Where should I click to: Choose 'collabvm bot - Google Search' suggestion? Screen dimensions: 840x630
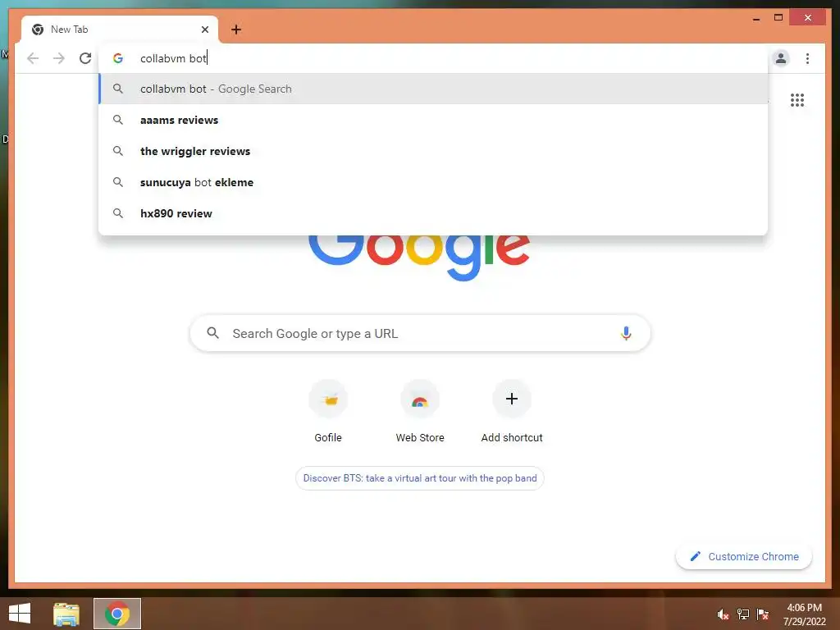[x=433, y=89]
